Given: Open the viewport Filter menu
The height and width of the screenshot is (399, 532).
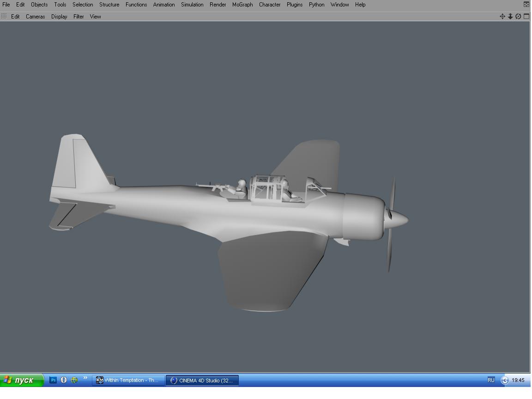Looking at the screenshot, I should [79, 17].
